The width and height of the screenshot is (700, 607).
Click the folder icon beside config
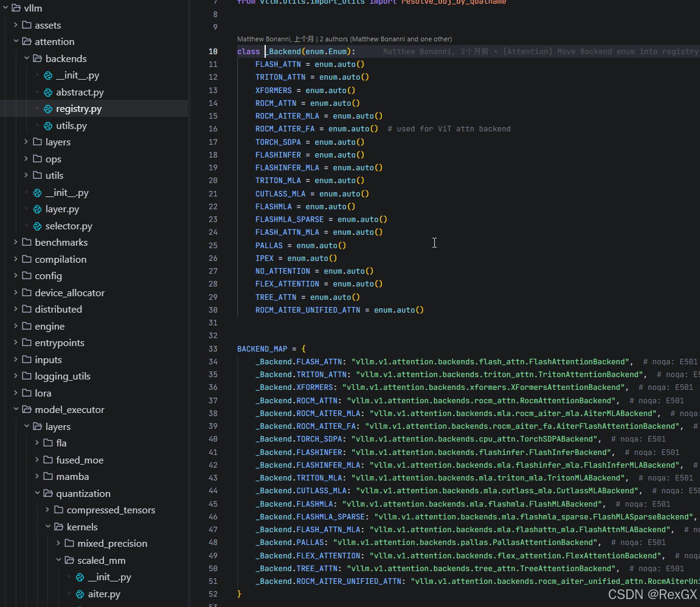[27, 276]
